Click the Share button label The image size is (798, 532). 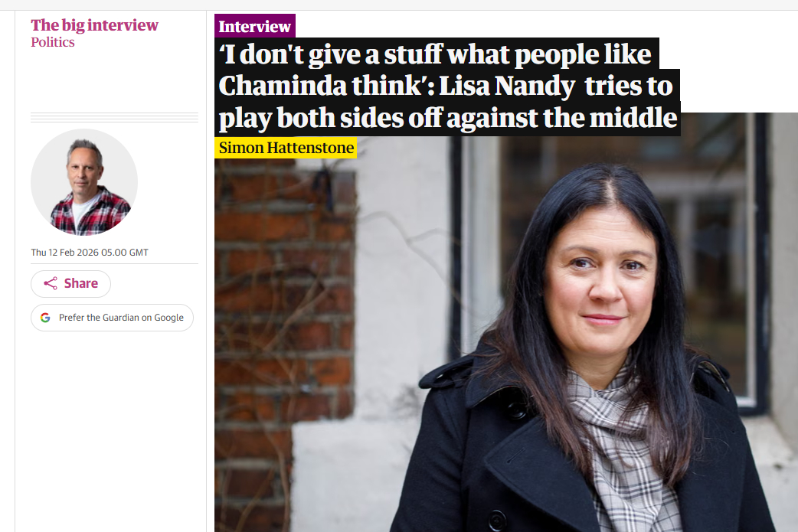tap(81, 283)
